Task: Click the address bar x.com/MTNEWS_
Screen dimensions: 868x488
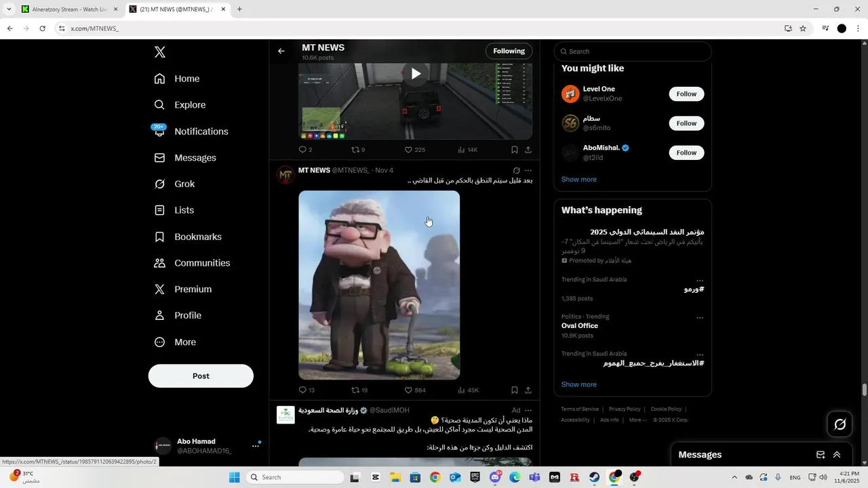Action: [x=95, y=28]
